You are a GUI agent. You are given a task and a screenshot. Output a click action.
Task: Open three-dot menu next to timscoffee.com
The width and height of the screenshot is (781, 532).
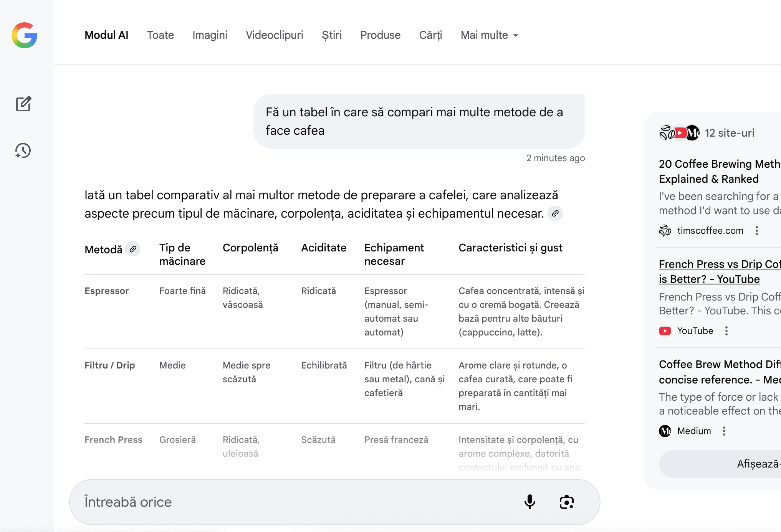(x=756, y=231)
